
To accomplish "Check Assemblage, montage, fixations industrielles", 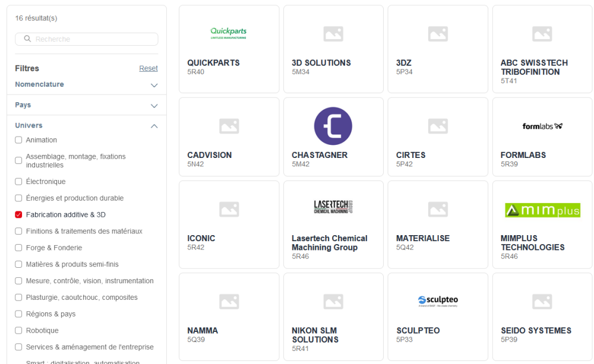I will coord(18,160).
